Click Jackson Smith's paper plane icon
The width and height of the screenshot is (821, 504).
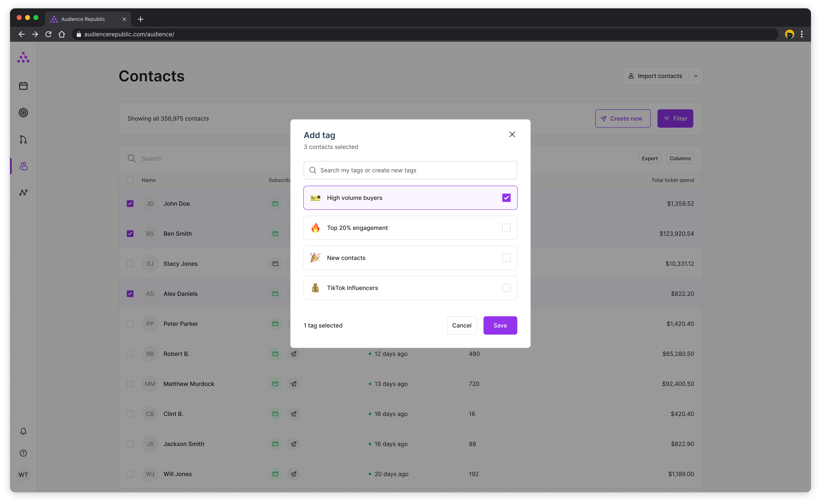pyautogui.click(x=293, y=444)
